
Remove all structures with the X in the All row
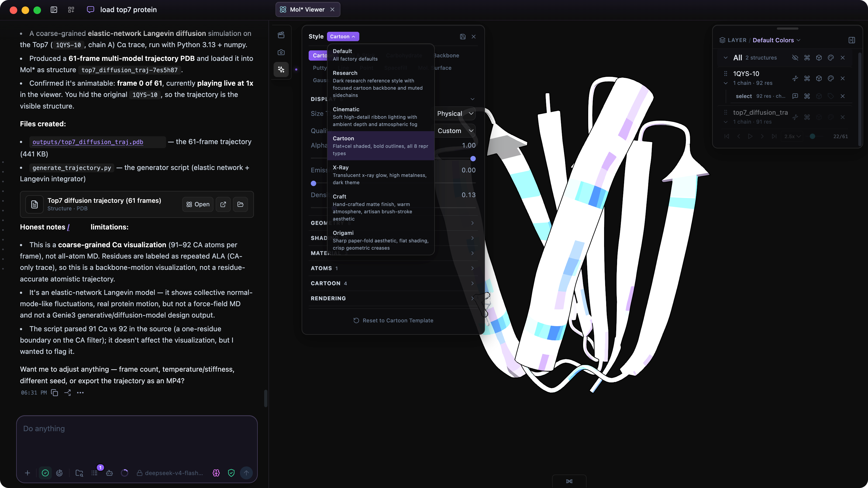point(842,58)
